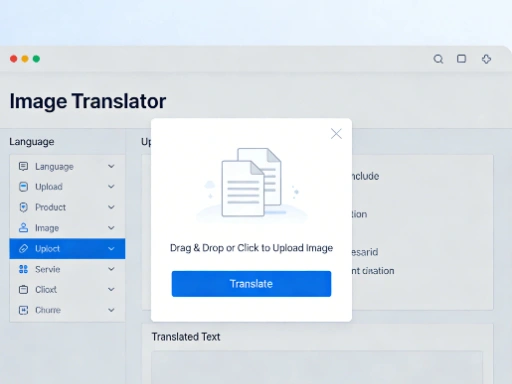Close the upload dialog with the X
Viewport: 512px width, 384px height.
336,134
